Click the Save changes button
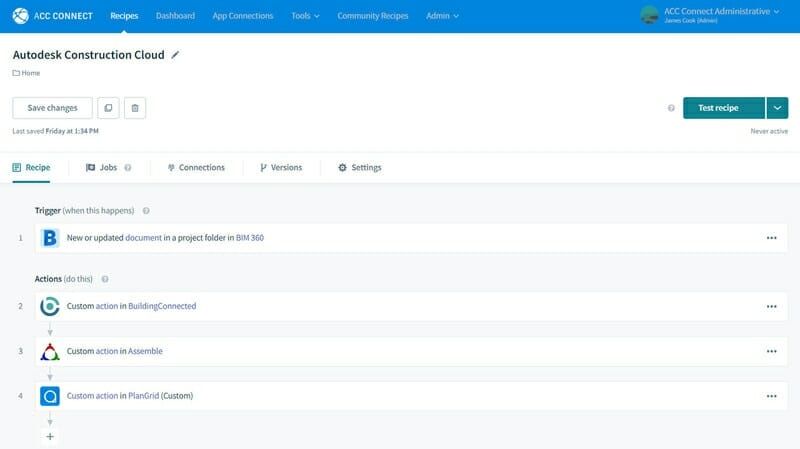 pyautogui.click(x=53, y=108)
